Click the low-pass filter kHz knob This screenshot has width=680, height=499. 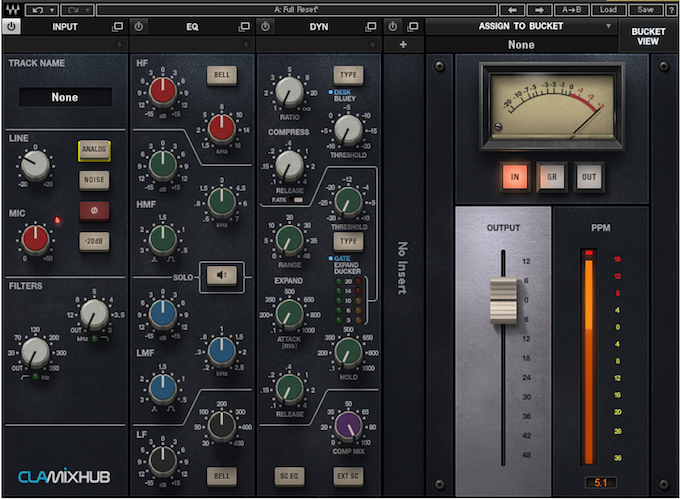coord(94,314)
